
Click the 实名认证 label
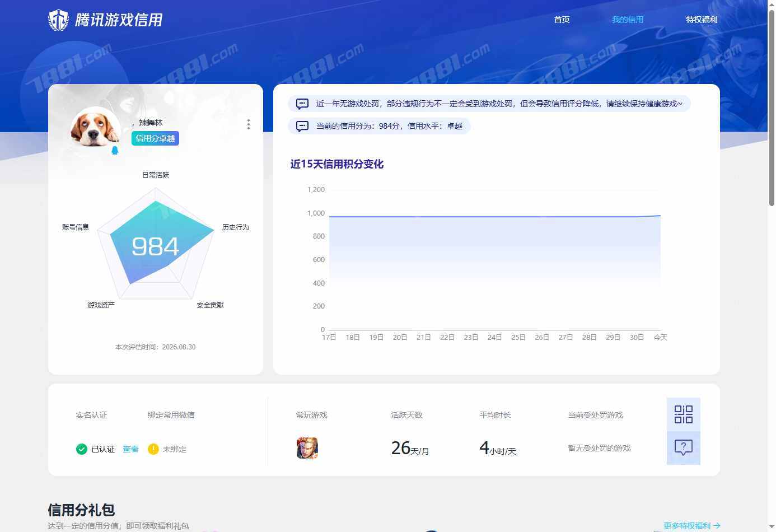tap(91, 415)
